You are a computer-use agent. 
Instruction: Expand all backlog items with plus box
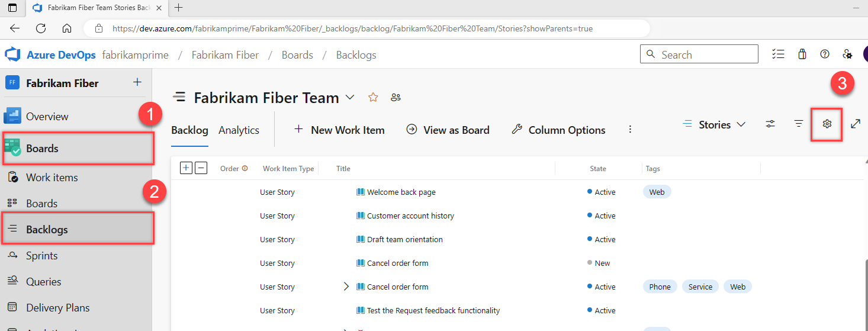click(186, 168)
